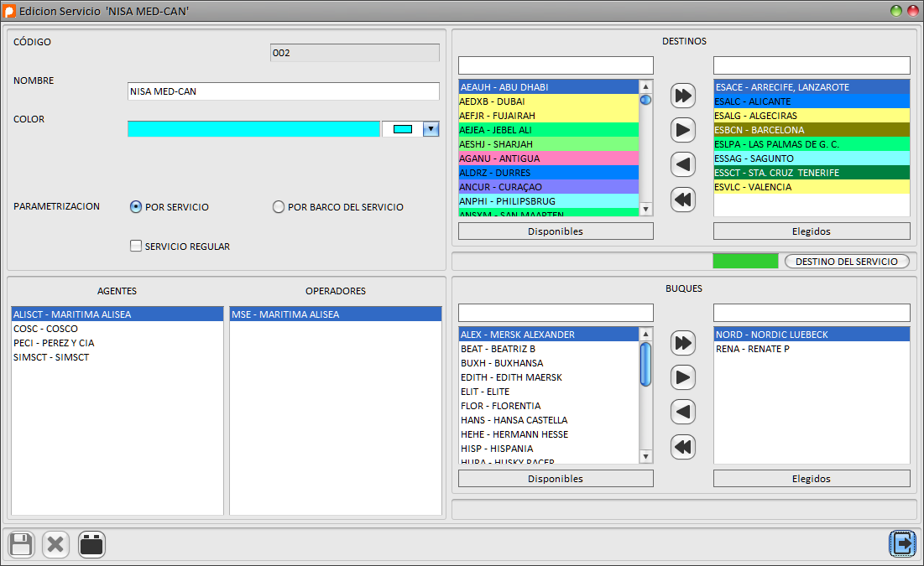Remove all destinations with double-left arrow
Image resolution: width=924 pixels, height=566 pixels.
(683, 200)
